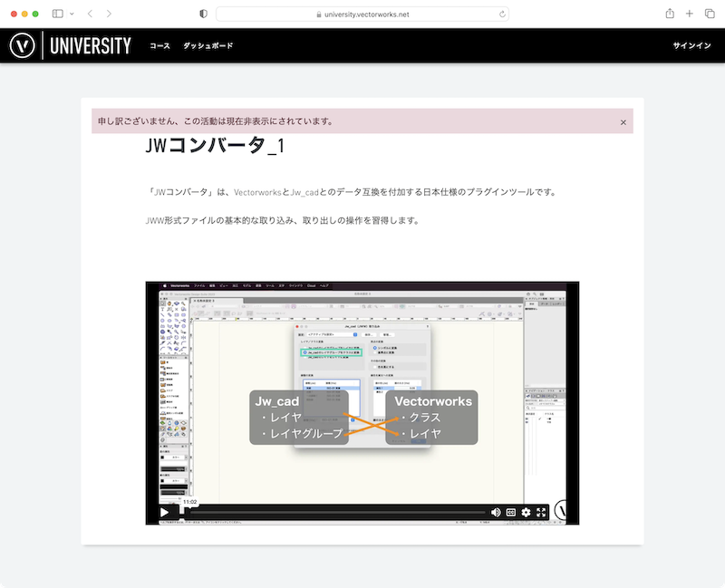Viewport: 725px width, 588px height.
Task: Click the サインイン link
Action: [691, 46]
